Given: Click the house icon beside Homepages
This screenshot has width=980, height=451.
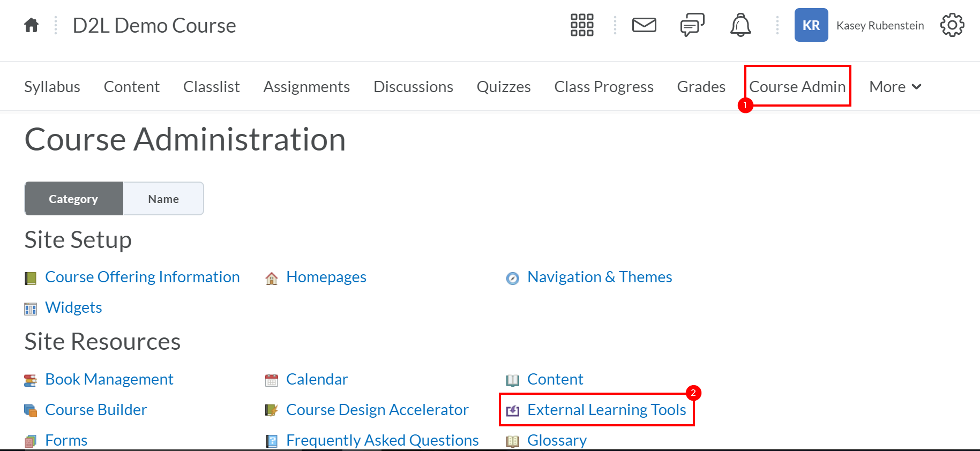Looking at the screenshot, I should (x=272, y=278).
